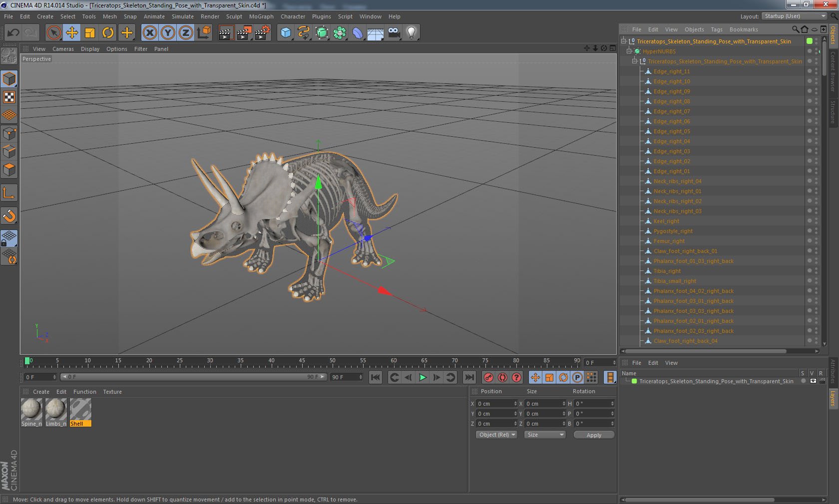Open the Array modeling objects icon
The height and width of the screenshot is (504, 839).
pyautogui.click(x=340, y=33)
